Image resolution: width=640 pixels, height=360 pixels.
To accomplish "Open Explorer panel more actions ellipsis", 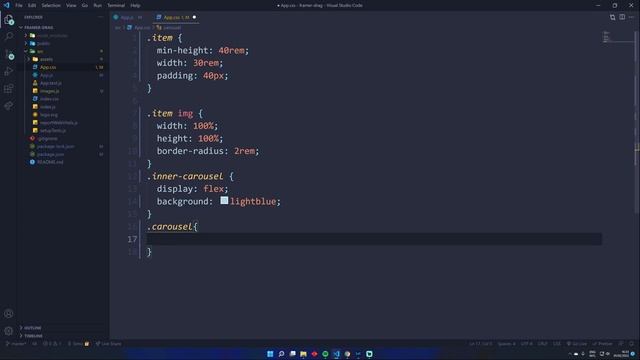I will [x=100, y=17].
